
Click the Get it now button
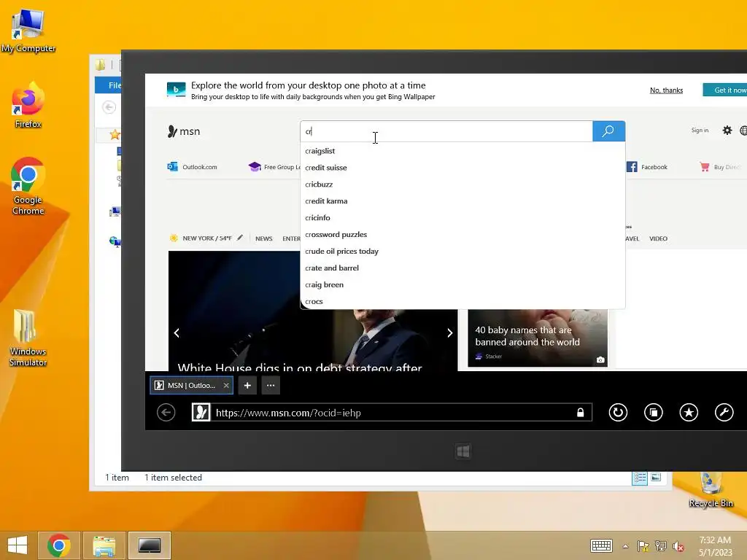point(725,90)
